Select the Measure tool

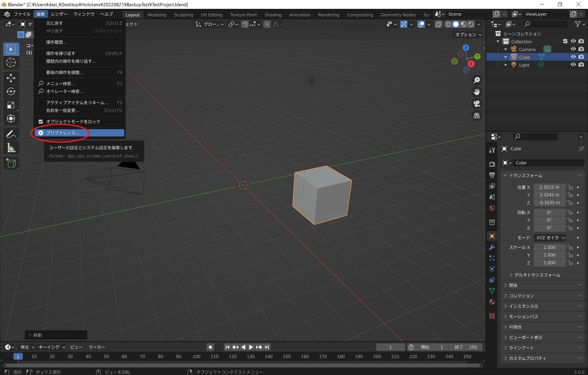tap(11, 148)
